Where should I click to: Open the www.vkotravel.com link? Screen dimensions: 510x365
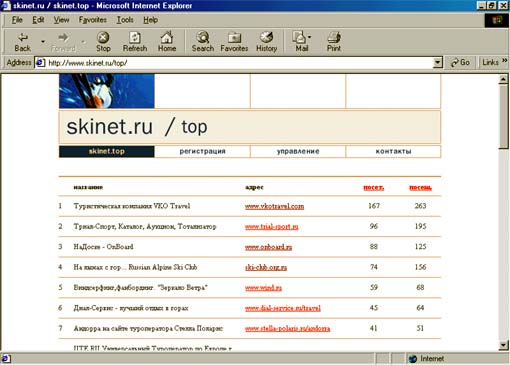(274, 206)
